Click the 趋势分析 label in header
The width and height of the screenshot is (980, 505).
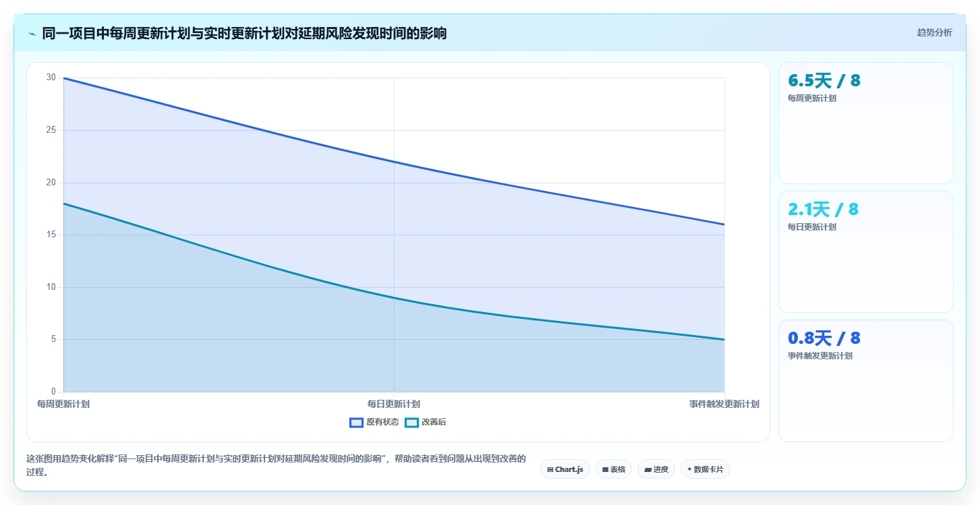(x=934, y=32)
